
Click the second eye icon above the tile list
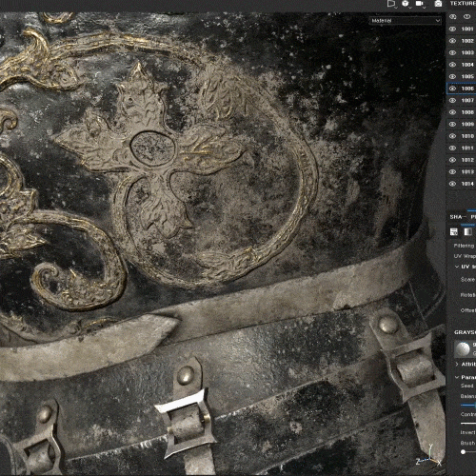pyautogui.click(x=466, y=16)
